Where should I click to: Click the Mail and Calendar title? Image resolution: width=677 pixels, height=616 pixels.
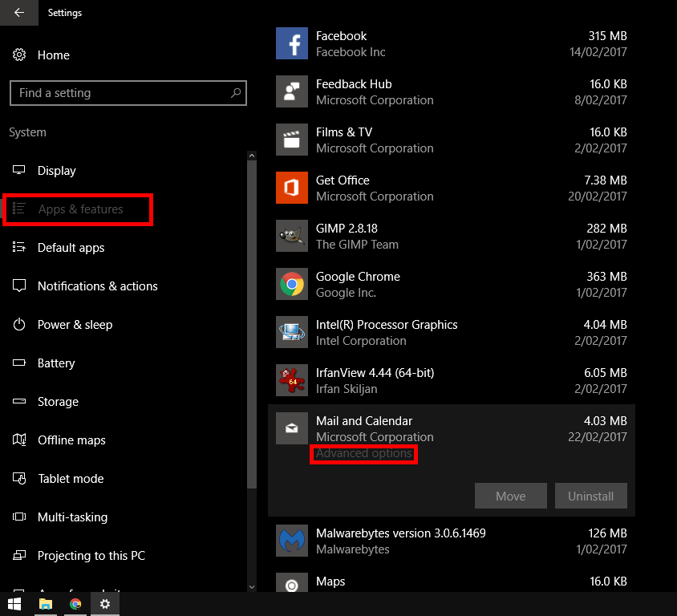364,421
